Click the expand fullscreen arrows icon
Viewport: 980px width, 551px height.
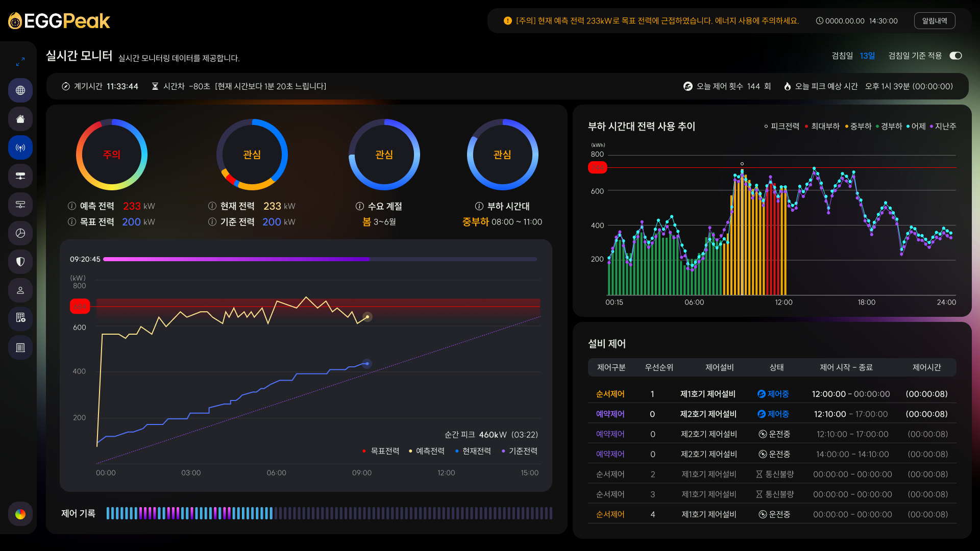click(x=20, y=62)
